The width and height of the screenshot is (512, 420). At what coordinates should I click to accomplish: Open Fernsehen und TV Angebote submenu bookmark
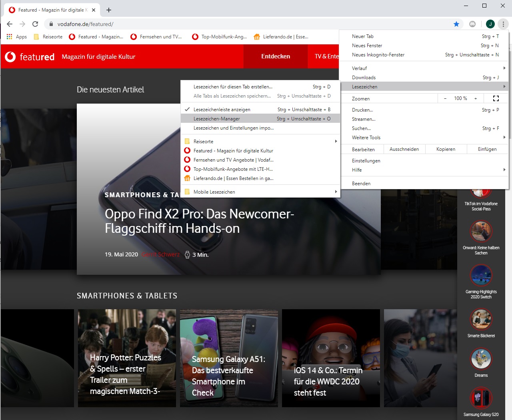pyautogui.click(x=260, y=160)
